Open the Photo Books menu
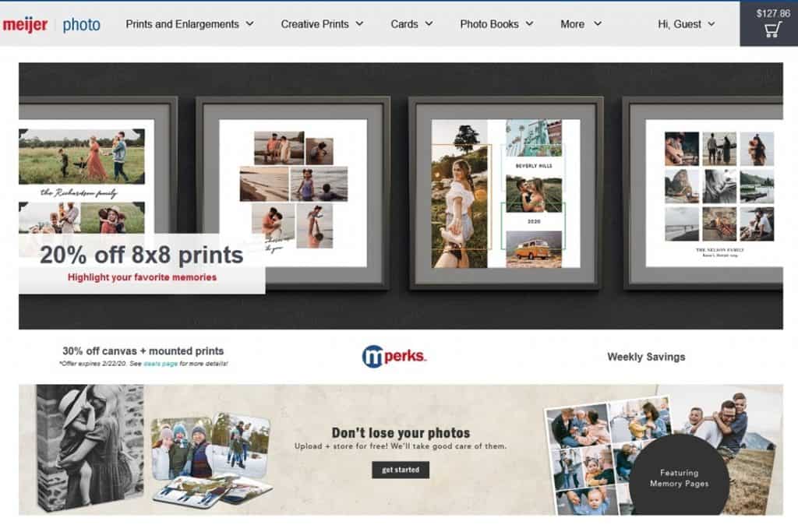Image resolution: width=798 pixels, height=532 pixels. 489,24
